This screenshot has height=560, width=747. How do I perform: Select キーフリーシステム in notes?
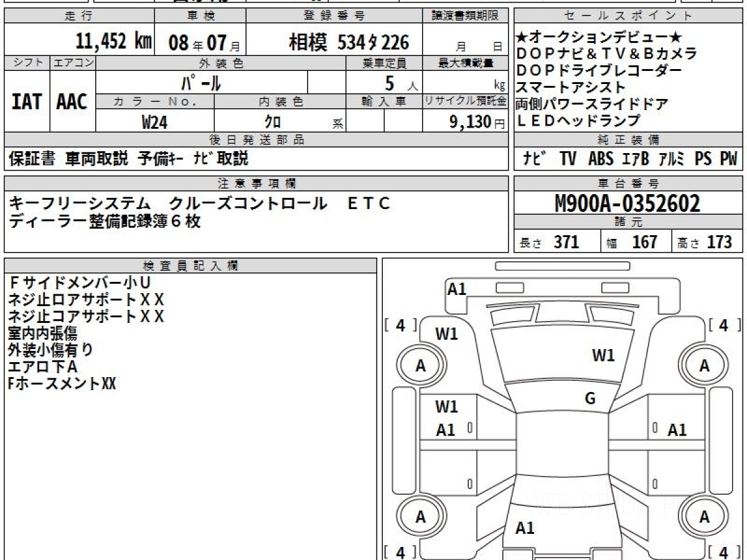(80, 203)
